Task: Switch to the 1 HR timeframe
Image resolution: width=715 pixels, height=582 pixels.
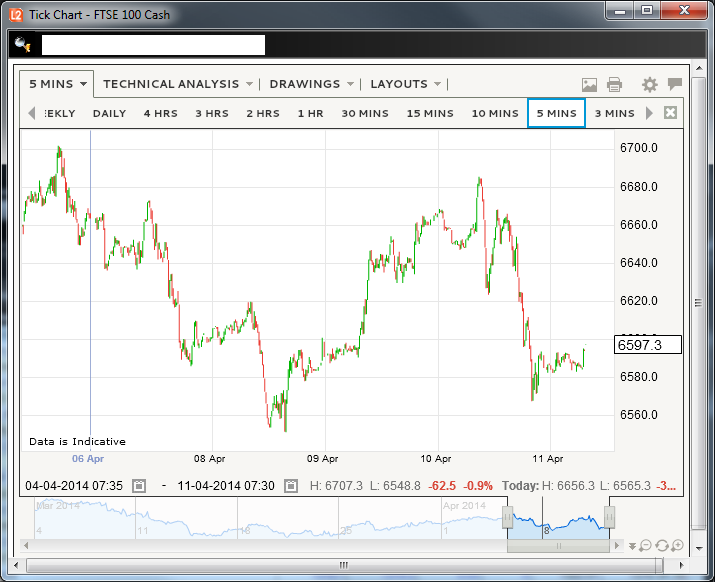Action: coord(310,113)
